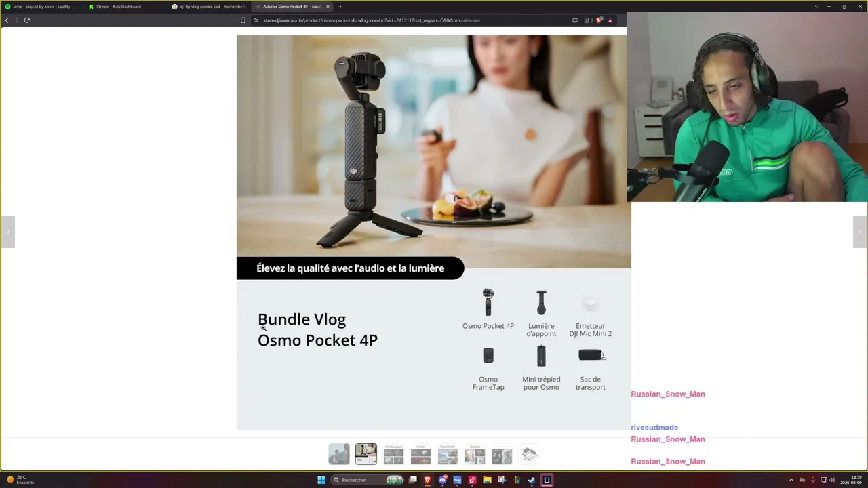The image size is (868, 488).
Task: Open Discord from the taskbar
Action: pyautogui.click(x=442, y=480)
